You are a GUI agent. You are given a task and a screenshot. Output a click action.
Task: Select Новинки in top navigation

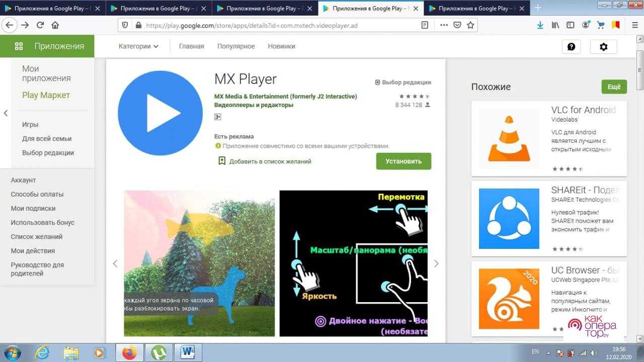coord(281,46)
